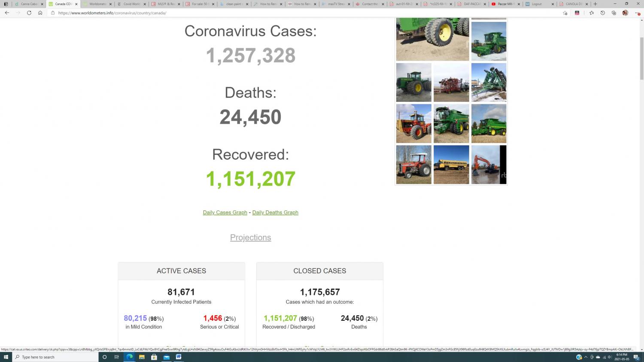Screen dimensions: 644x362
Task: Switch to the Covid World tab
Action: (x=131, y=4)
